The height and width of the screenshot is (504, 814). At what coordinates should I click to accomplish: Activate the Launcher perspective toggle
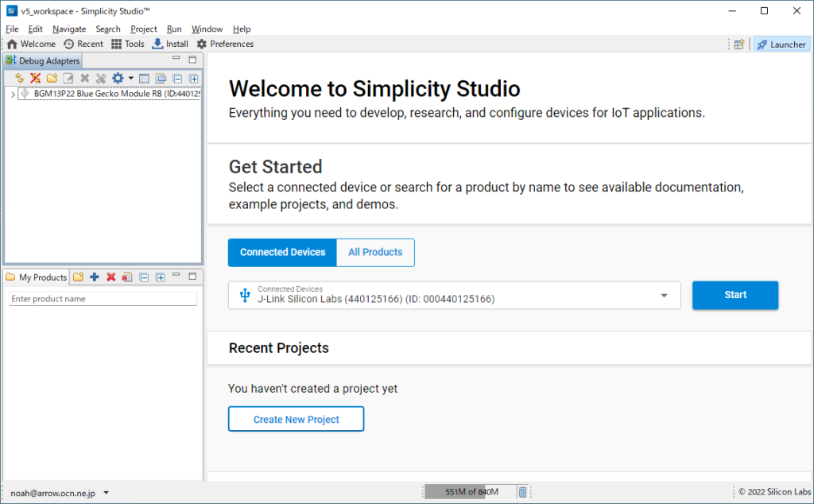click(x=781, y=45)
